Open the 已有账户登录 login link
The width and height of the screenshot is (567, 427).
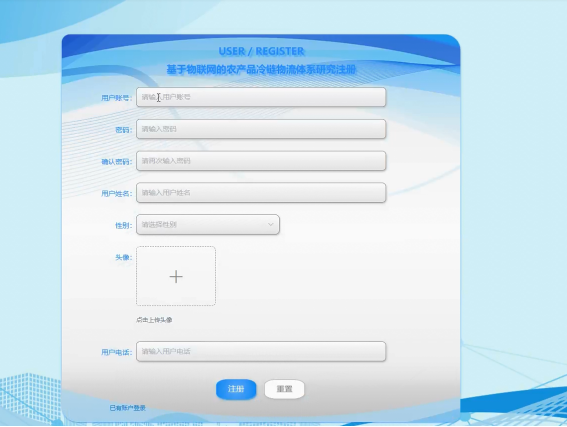point(128,408)
